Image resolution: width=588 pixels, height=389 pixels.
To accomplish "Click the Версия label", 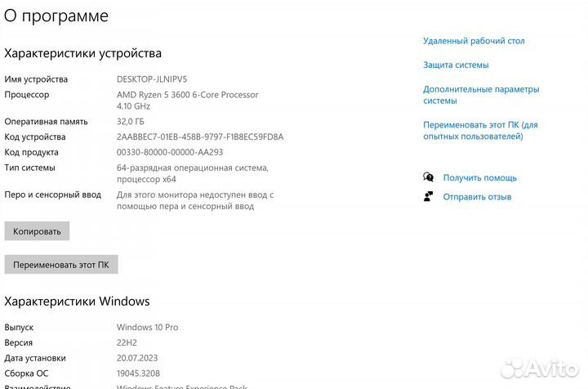I will coord(18,342).
